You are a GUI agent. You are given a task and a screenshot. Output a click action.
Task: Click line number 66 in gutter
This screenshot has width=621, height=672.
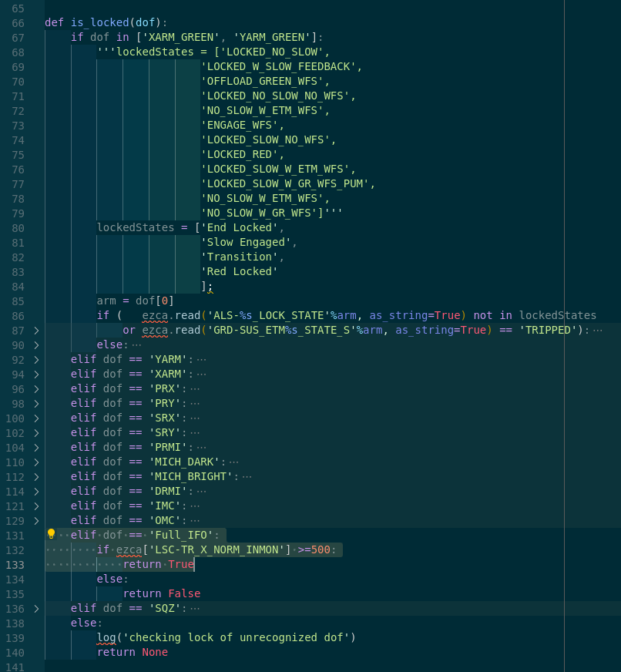(18, 23)
